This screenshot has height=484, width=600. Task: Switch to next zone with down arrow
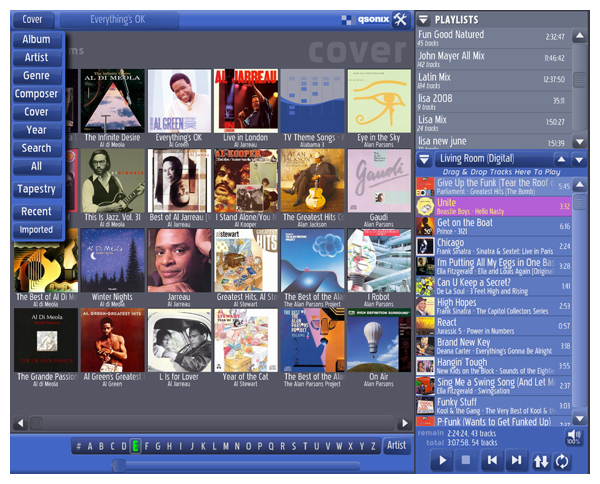click(579, 159)
